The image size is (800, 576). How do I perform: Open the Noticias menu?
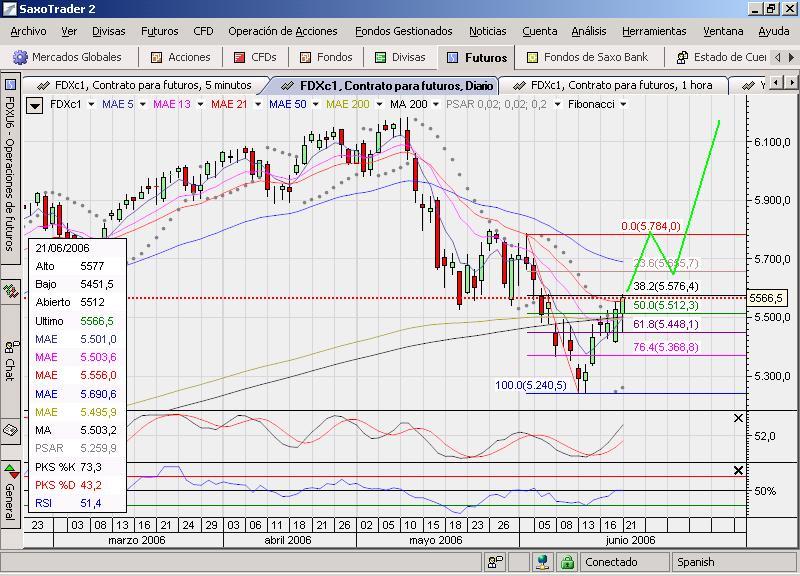(488, 32)
